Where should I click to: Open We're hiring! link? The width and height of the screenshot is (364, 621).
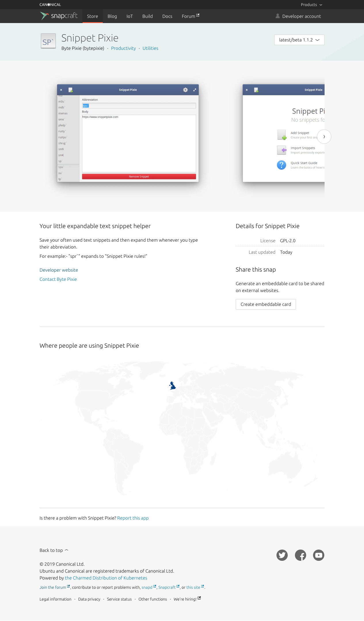click(187, 599)
